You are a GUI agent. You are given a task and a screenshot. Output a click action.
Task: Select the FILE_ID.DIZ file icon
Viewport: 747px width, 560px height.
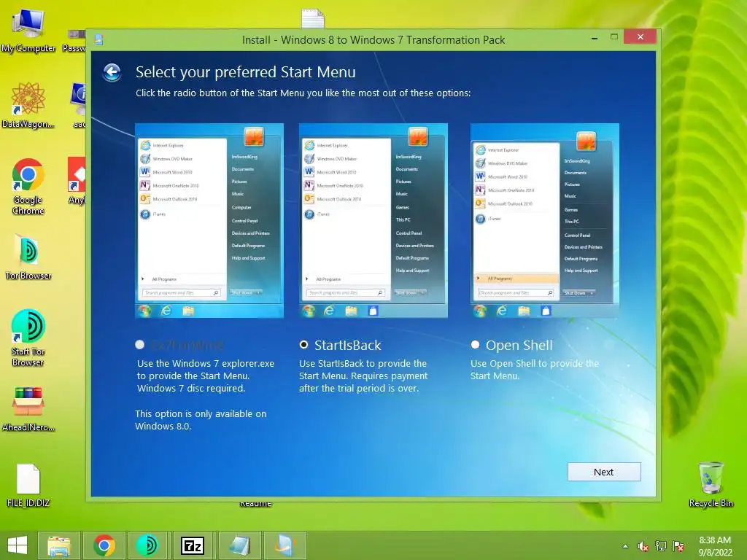[28, 485]
